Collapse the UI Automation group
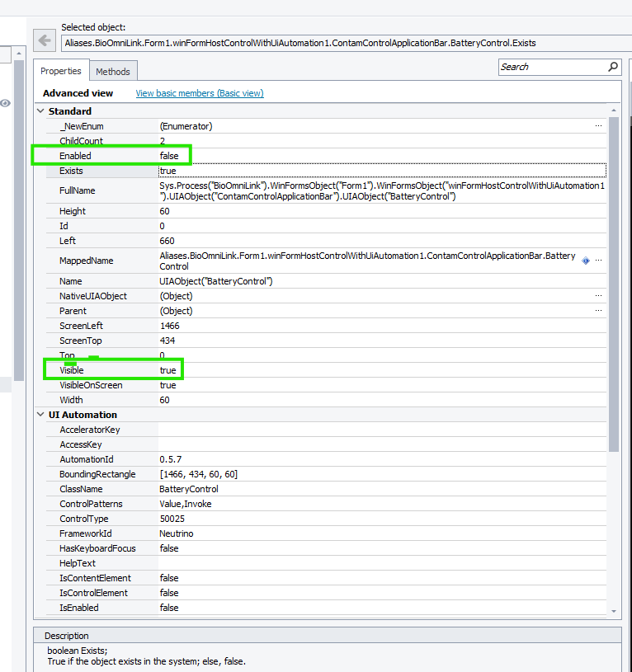Viewport: 632px width, 672px height. click(x=40, y=415)
